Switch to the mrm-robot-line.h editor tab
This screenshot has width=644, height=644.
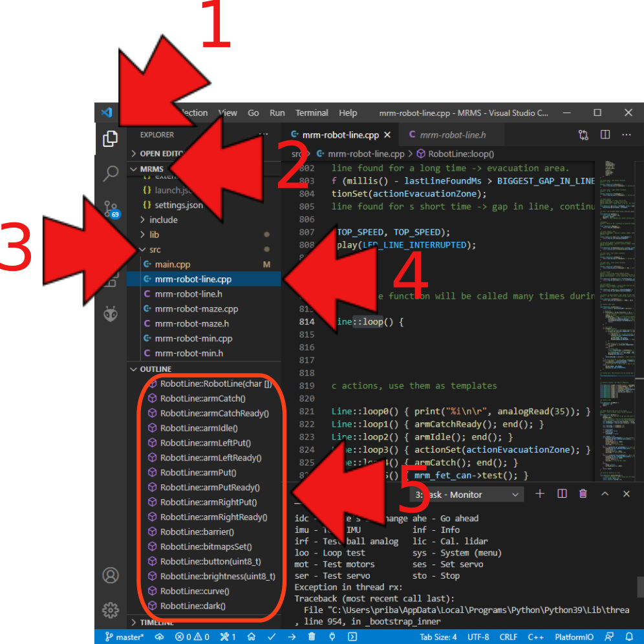pyautogui.click(x=450, y=134)
